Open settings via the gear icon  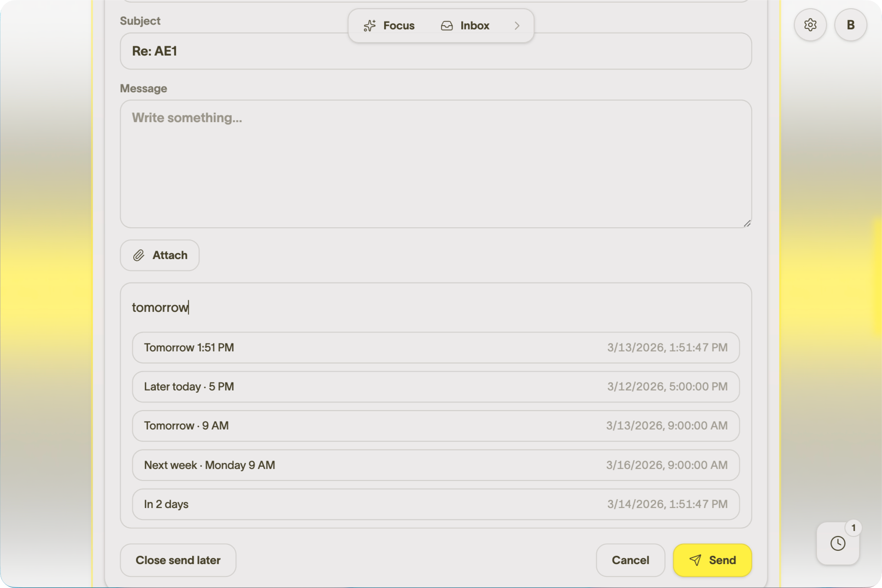click(810, 25)
